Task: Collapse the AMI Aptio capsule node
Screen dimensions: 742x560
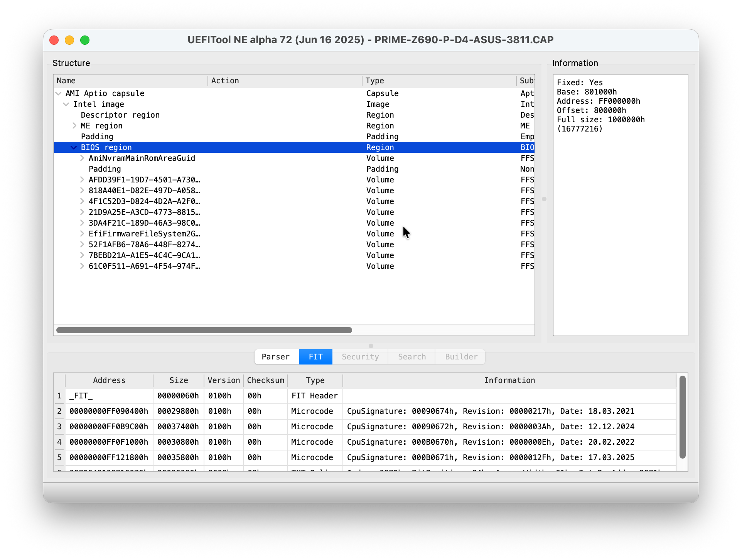Action: [58, 93]
